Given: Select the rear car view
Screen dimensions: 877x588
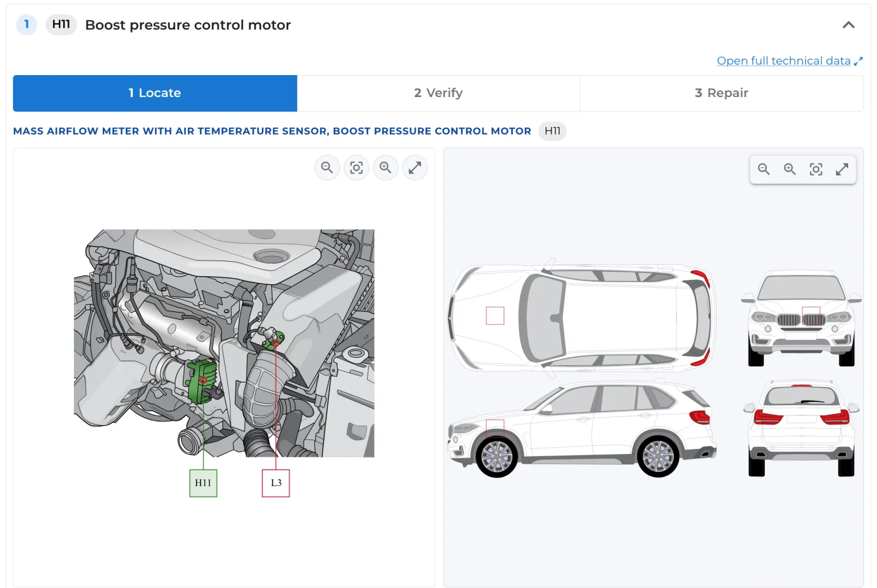Looking at the screenshot, I should [801, 428].
